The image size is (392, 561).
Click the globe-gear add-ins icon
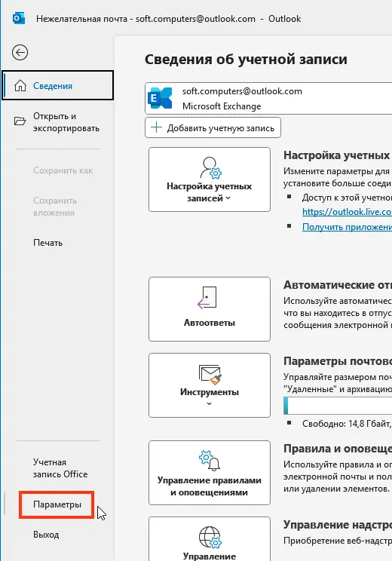point(210,538)
